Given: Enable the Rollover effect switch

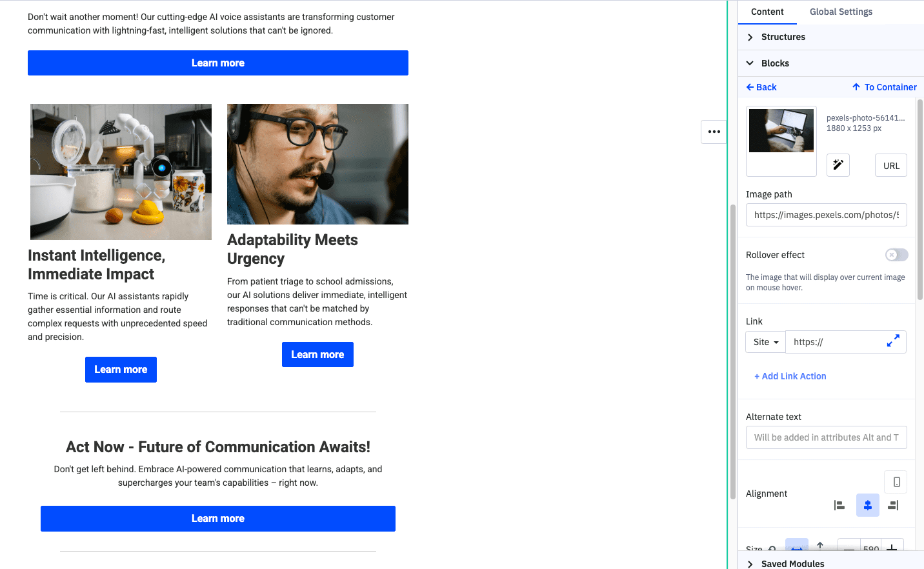Looking at the screenshot, I should click(x=896, y=255).
